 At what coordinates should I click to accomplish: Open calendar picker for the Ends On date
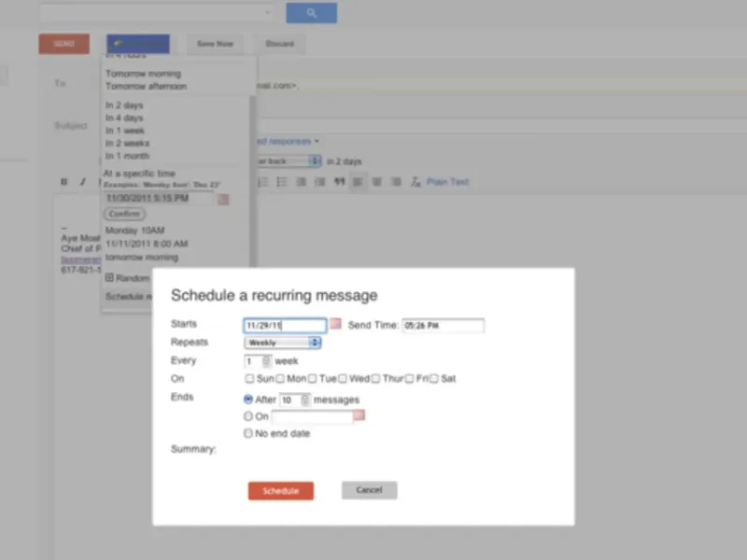[x=359, y=415]
